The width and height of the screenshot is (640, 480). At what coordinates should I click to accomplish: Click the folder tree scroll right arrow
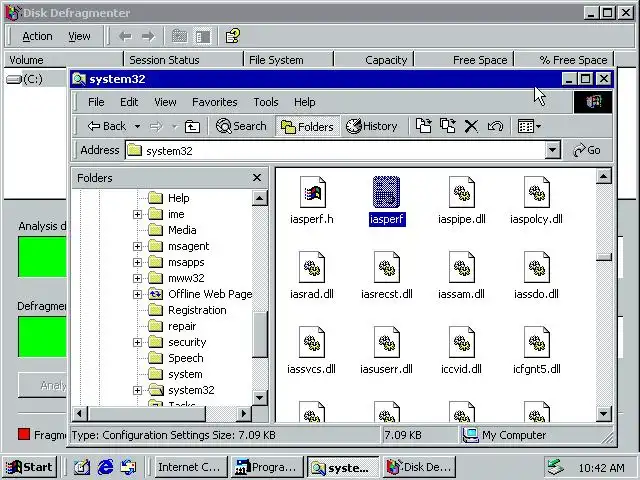[244, 414]
